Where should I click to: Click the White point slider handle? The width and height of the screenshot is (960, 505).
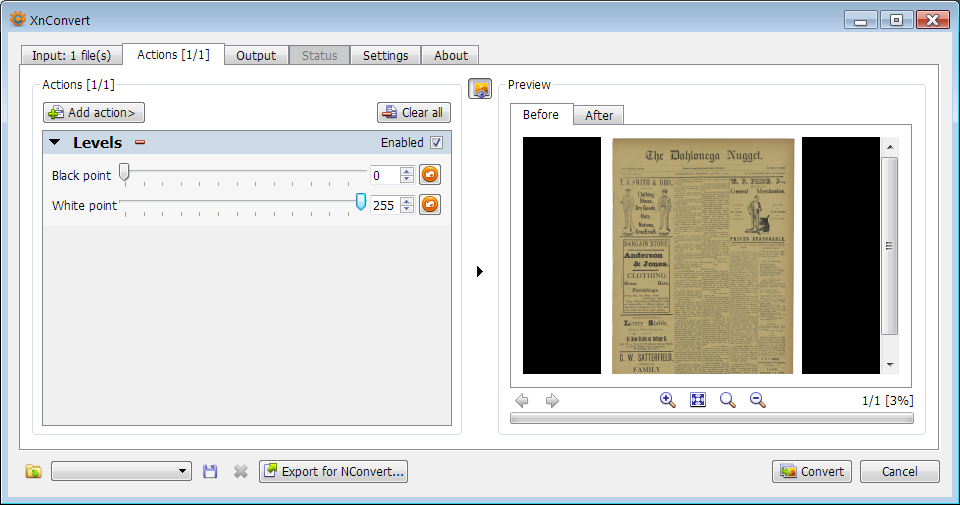(361, 202)
